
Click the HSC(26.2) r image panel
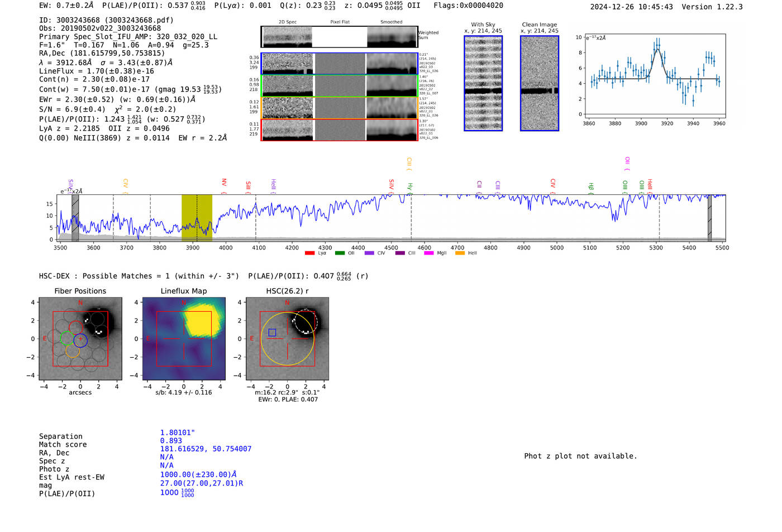pos(287,338)
